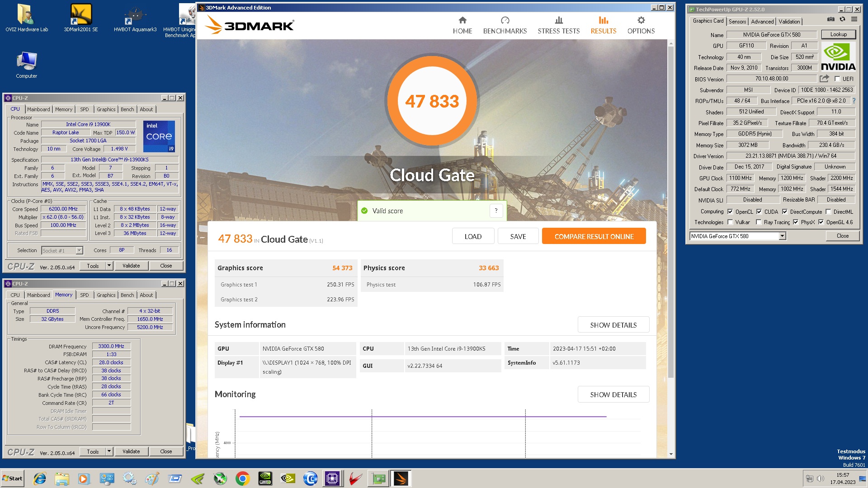Click the volume speaker icon in system tray
This screenshot has height=488, width=868.
(821, 479)
